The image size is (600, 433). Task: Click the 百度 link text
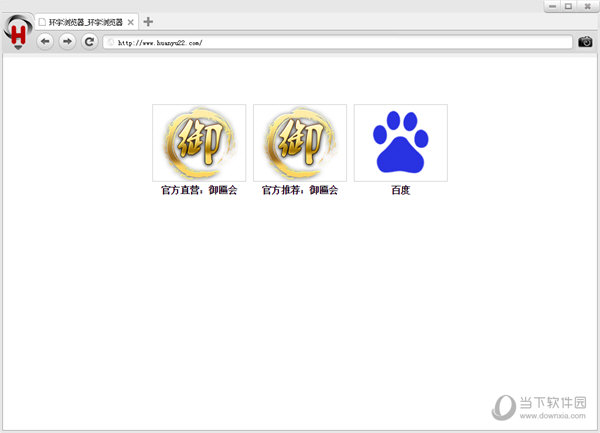[x=401, y=190]
